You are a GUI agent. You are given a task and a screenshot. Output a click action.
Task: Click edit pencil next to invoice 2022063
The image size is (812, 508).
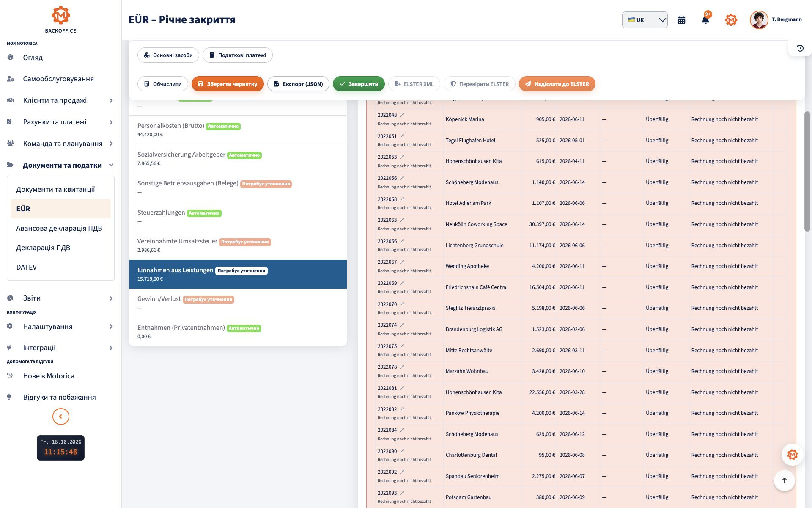click(x=402, y=220)
